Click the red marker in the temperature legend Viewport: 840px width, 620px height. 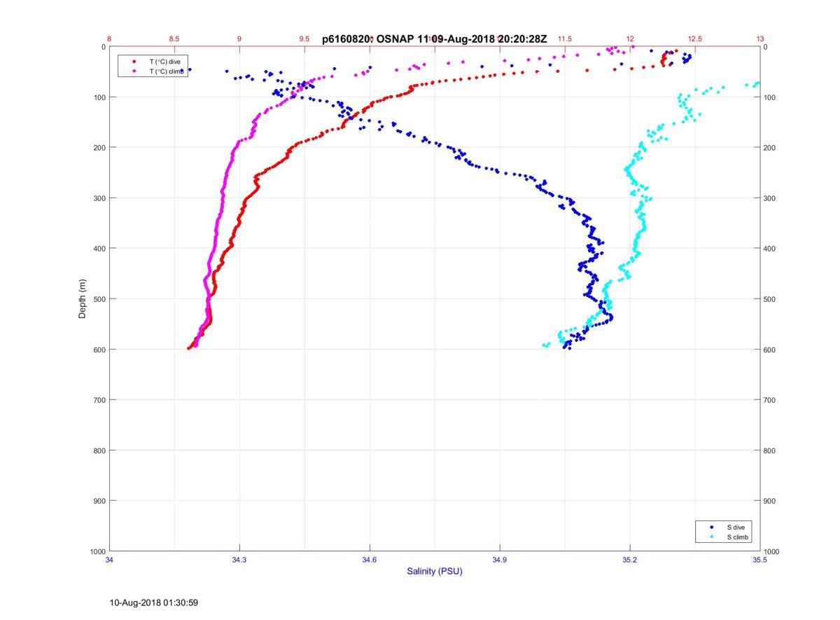[x=134, y=62]
